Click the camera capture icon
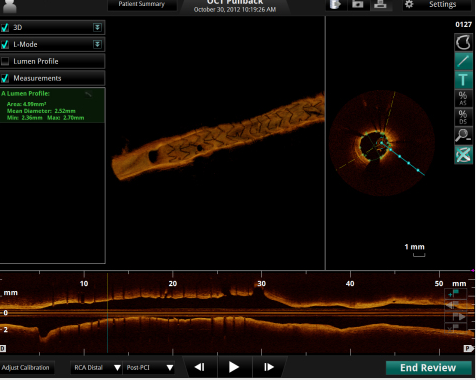This screenshot has height=380, width=476. click(357, 4)
